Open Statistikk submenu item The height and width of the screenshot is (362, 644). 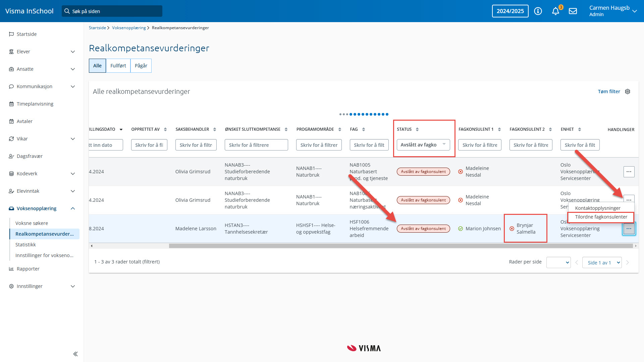click(25, 245)
